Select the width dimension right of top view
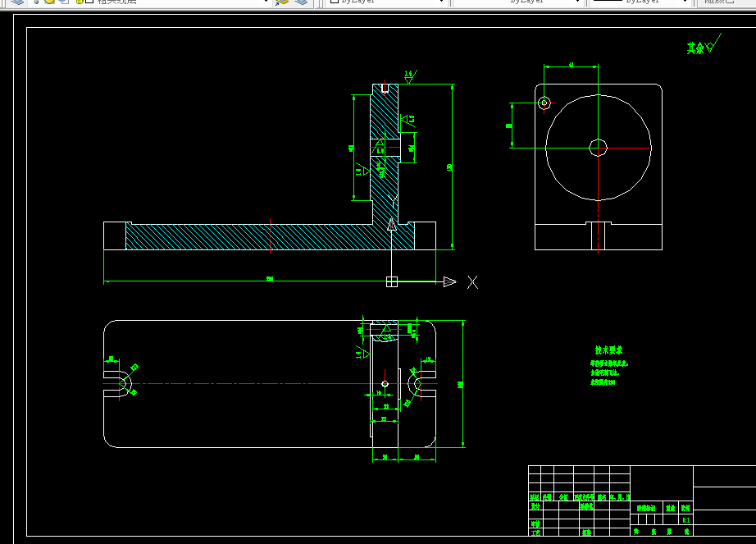This screenshot has width=756, height=544. pyautogui.click(x=462, y=384)
